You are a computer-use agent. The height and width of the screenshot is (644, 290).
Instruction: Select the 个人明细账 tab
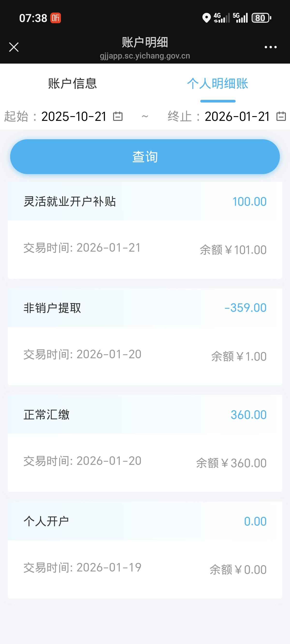click(x=217, y=83)
